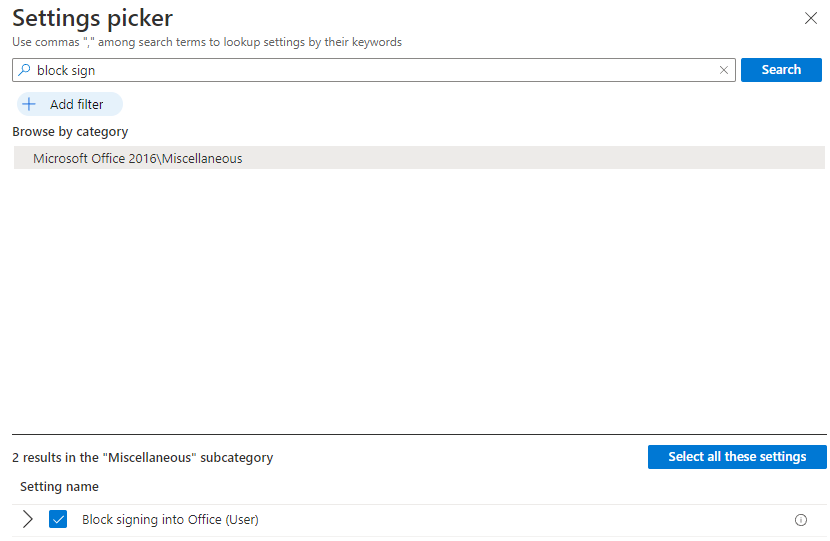Close the Settings picker panel
This screenshot has height=541, width=830.
click(810, 18)
